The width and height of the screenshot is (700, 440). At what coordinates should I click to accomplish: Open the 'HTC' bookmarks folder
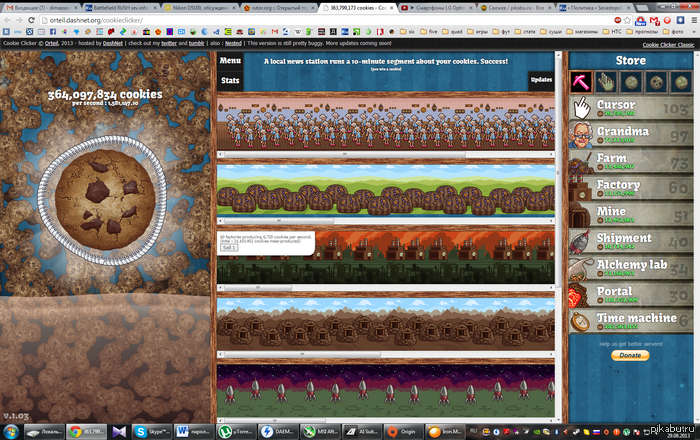tap(612, 32)
